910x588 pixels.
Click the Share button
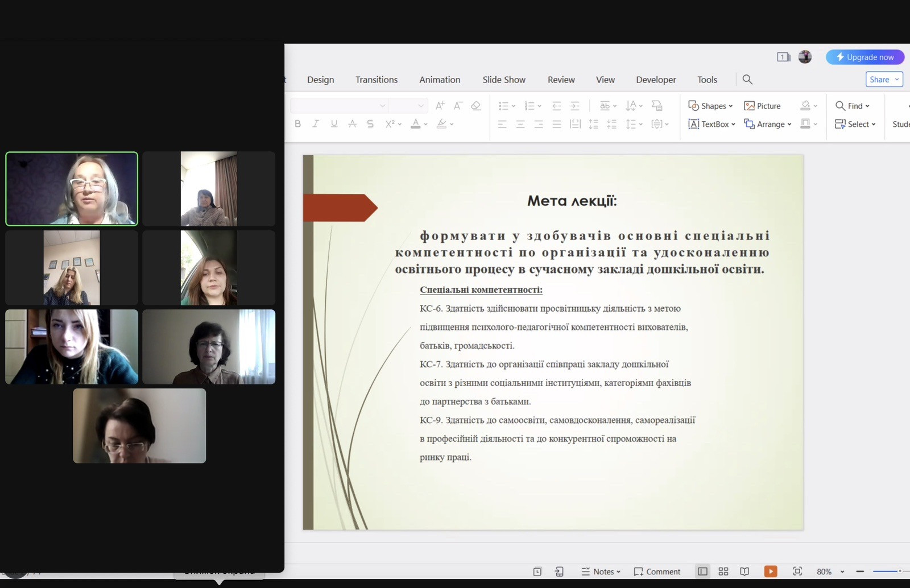(x=879, y=80)
